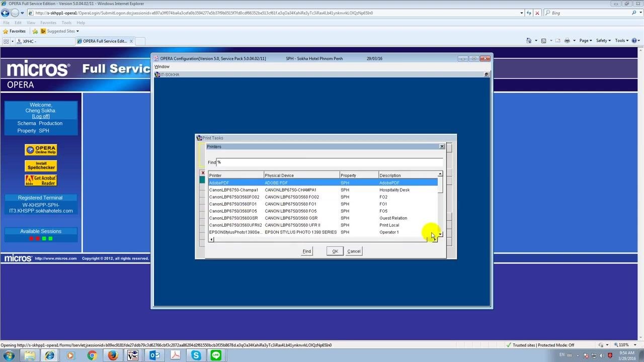This screenshot has width=644, height=362.
Task: Open address bar URL history dropdown
Action: [521, 13]
